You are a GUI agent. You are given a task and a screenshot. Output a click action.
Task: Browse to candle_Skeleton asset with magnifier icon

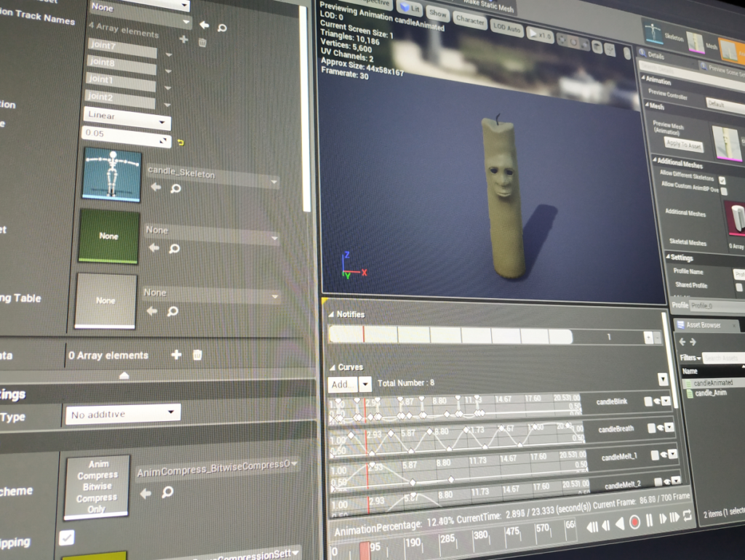[176, 188]
